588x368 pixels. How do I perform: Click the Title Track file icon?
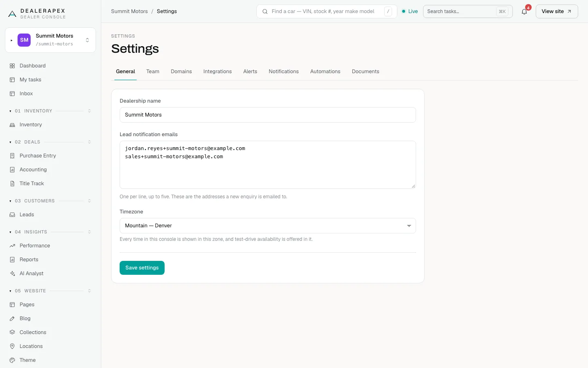pyautogui.click(x=12, y=184)
